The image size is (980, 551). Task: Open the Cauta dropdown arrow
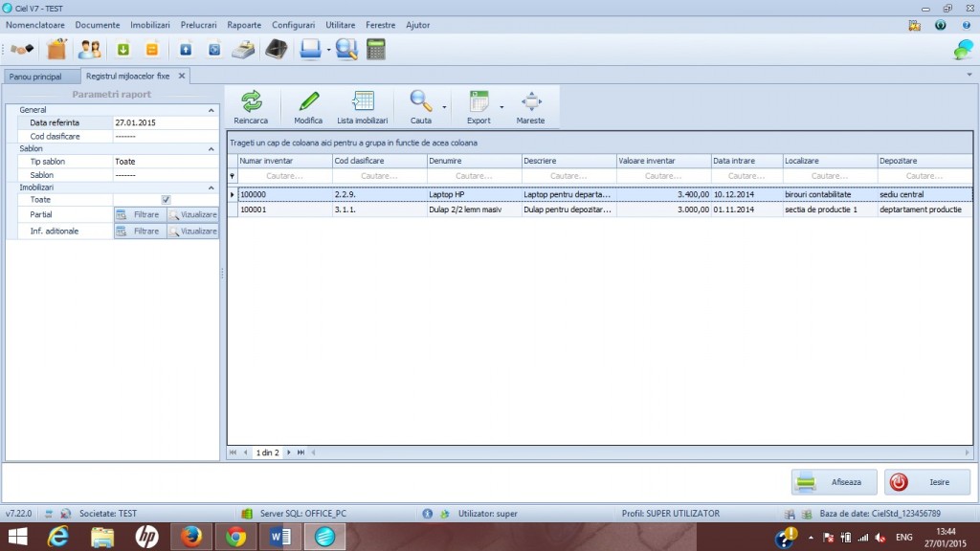coord(444,107)
